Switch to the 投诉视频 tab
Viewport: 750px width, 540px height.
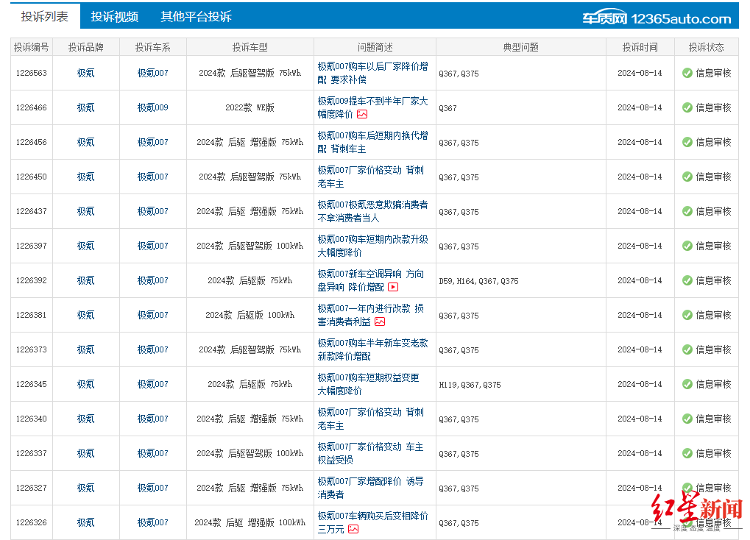point(114,17)
